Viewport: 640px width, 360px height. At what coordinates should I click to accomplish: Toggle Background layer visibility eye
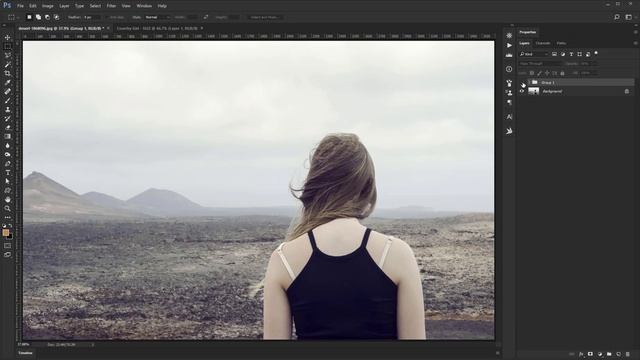tap(522, 91)
